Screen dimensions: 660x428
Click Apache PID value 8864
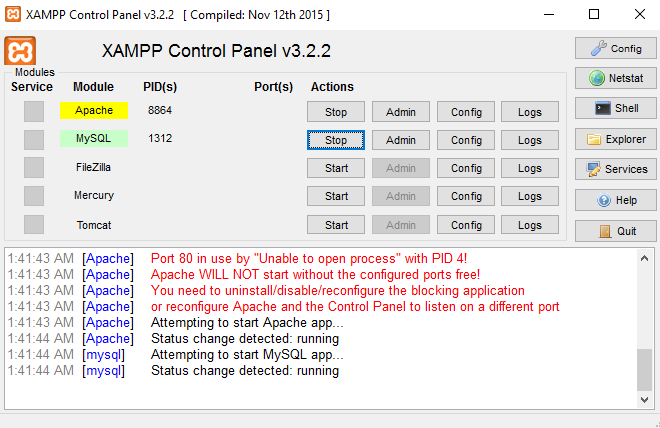pyautogui.click(x=160, y=110)
